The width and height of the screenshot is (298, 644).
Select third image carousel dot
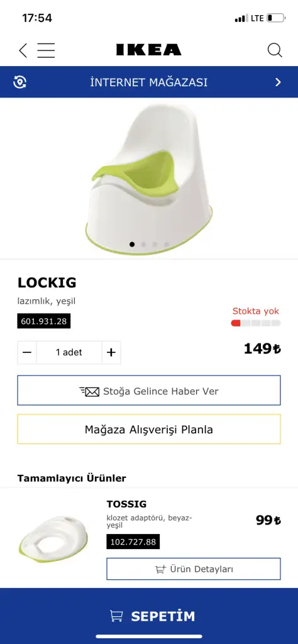click(x=155, y=244)
